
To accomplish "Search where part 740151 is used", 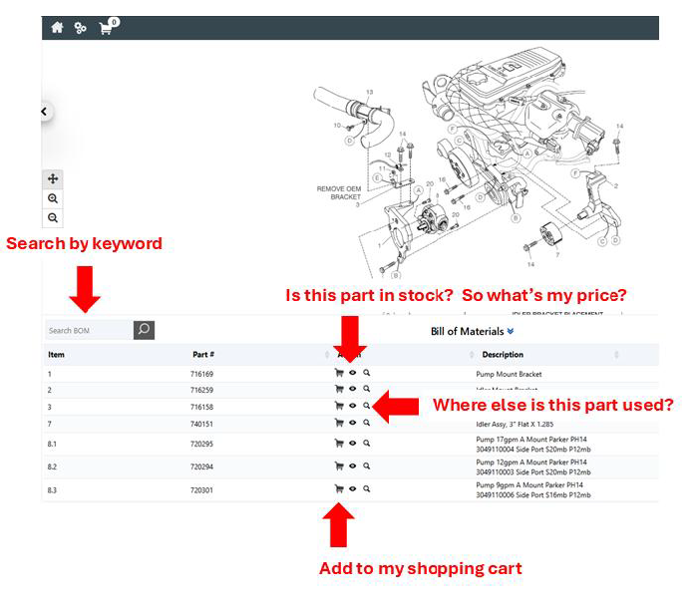I will click(367, 423).
